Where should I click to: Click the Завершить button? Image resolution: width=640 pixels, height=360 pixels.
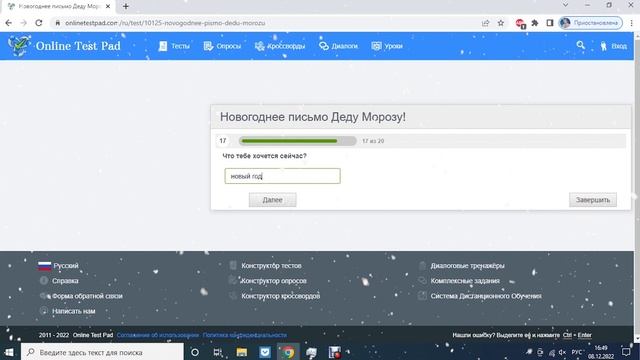click(593, 200)
